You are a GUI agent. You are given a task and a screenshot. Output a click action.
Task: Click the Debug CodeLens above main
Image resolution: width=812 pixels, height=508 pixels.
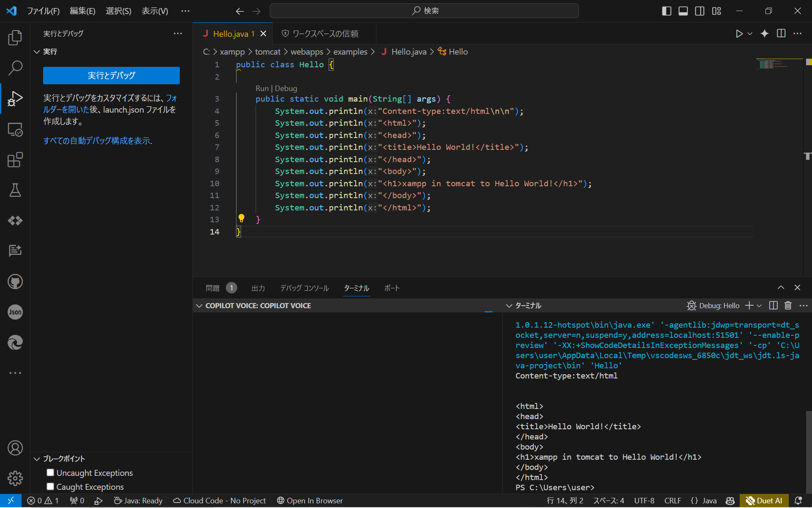[x=286, y=88]
